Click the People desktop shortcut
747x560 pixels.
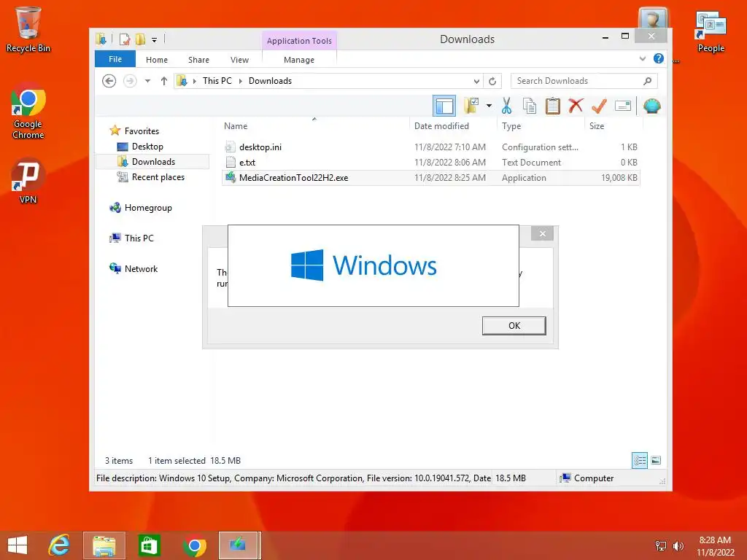coord(711,31)
